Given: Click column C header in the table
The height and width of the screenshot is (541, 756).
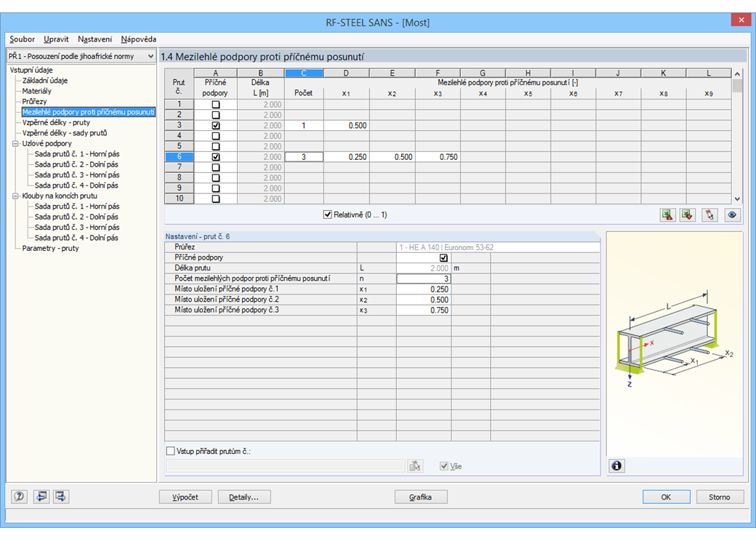Looking at the screenshot, I should point(304,73).
